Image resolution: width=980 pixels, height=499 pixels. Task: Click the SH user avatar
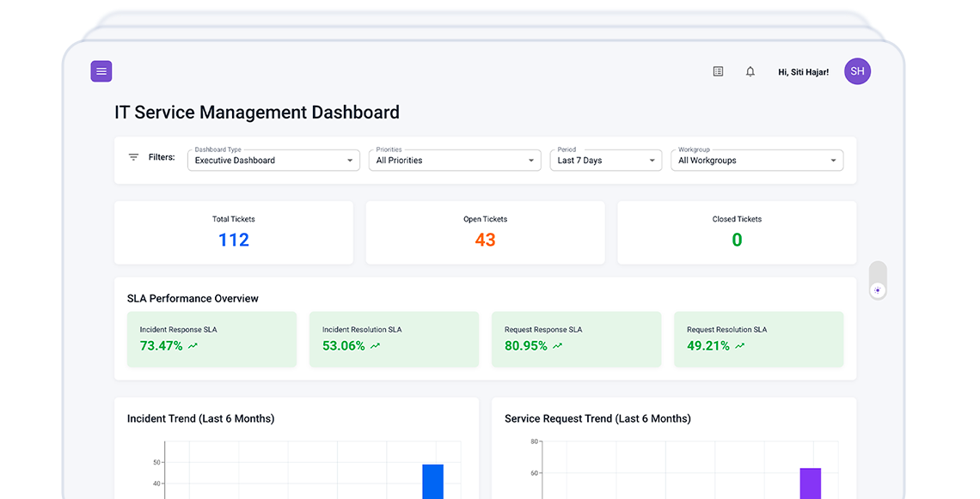[858, 71]
